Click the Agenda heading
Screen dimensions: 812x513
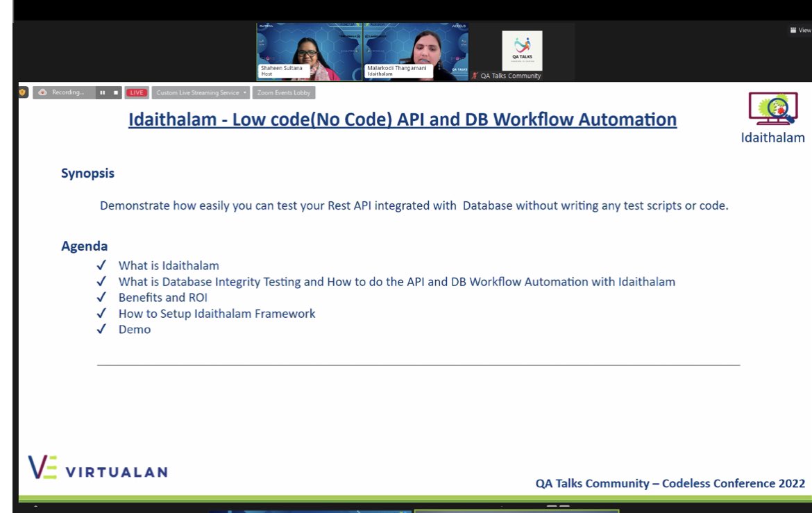(85, 246)
